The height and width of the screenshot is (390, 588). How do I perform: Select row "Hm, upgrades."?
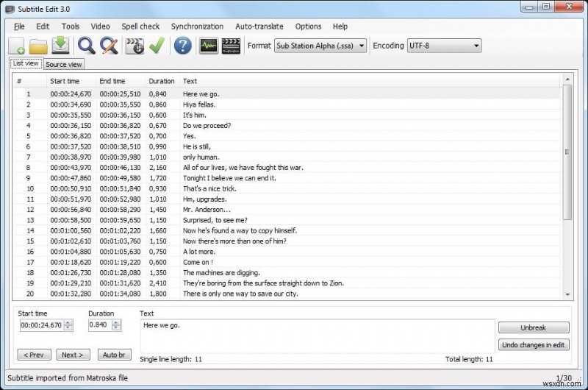287,199
